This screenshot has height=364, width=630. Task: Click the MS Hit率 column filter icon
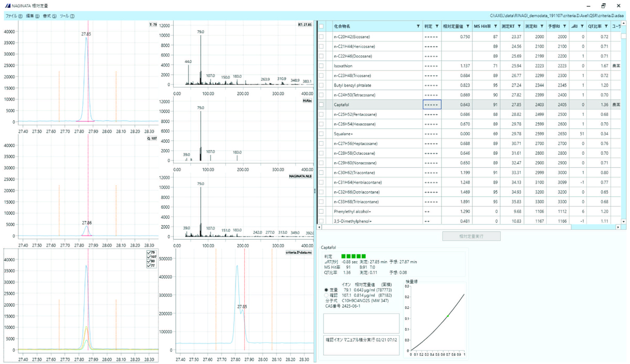[x=496, y=26]
